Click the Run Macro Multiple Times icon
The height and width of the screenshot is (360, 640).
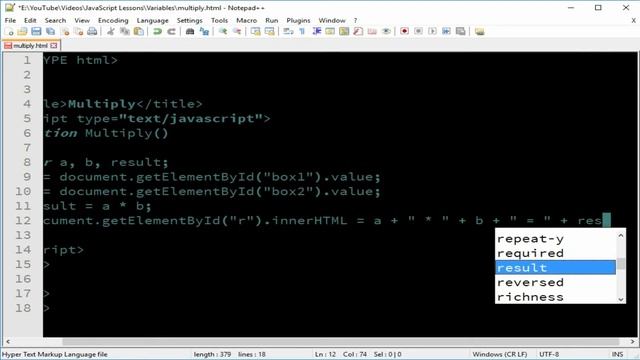pos(446,31)
